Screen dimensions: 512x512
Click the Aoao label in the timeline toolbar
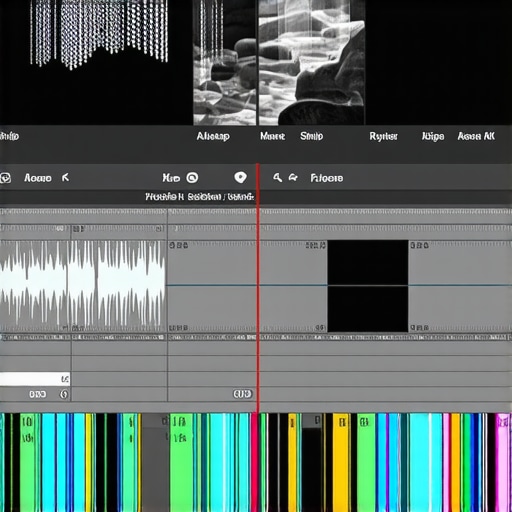(38, 178)
